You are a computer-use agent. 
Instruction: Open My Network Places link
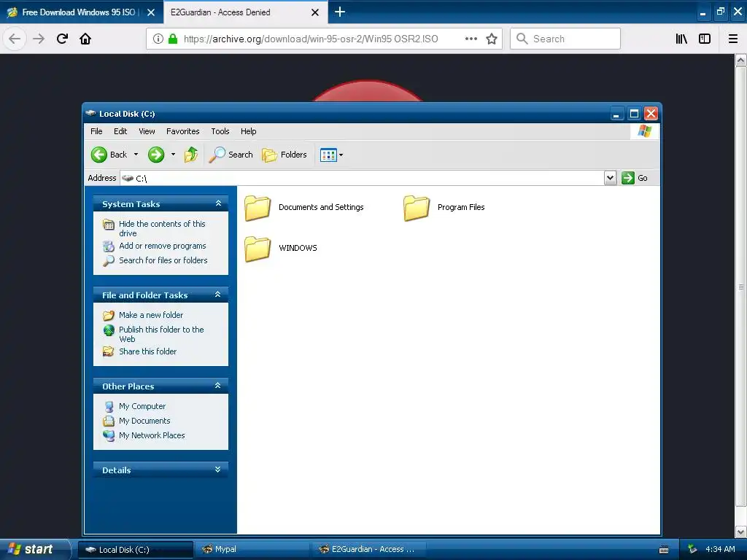point(152,436)
